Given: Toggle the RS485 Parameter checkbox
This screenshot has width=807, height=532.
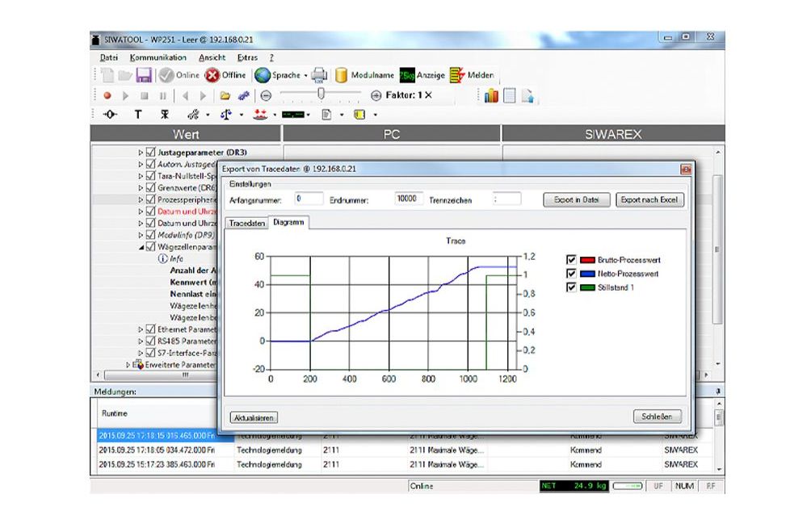Looking at the screenshot, I should coord(150,341).
